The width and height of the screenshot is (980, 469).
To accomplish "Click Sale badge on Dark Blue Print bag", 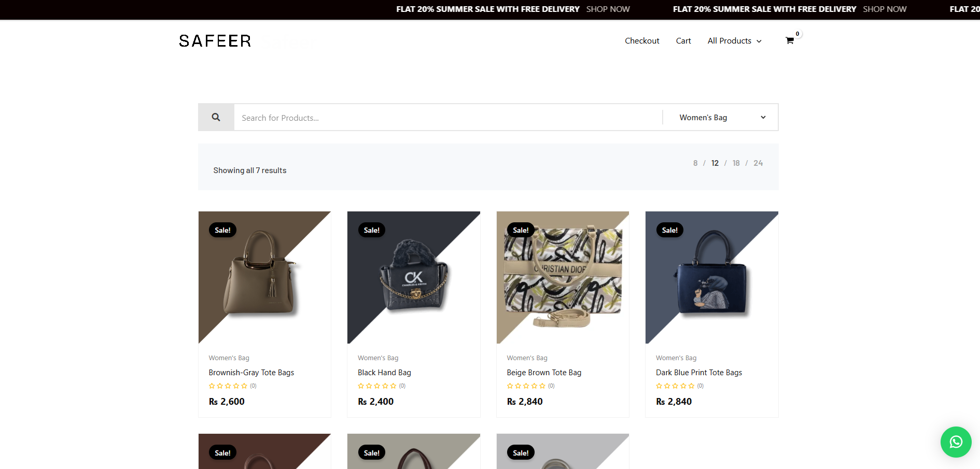I will pyautogui.click(x=669, y=230).
